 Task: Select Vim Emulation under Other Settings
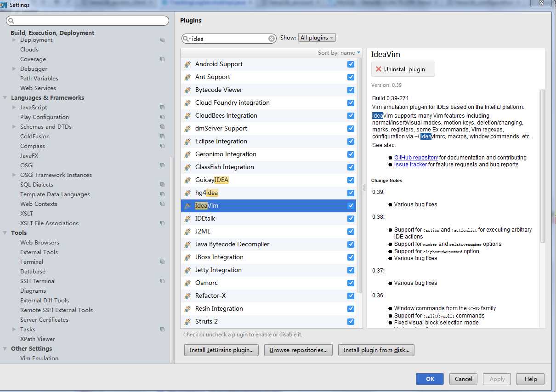coord(39,358)
